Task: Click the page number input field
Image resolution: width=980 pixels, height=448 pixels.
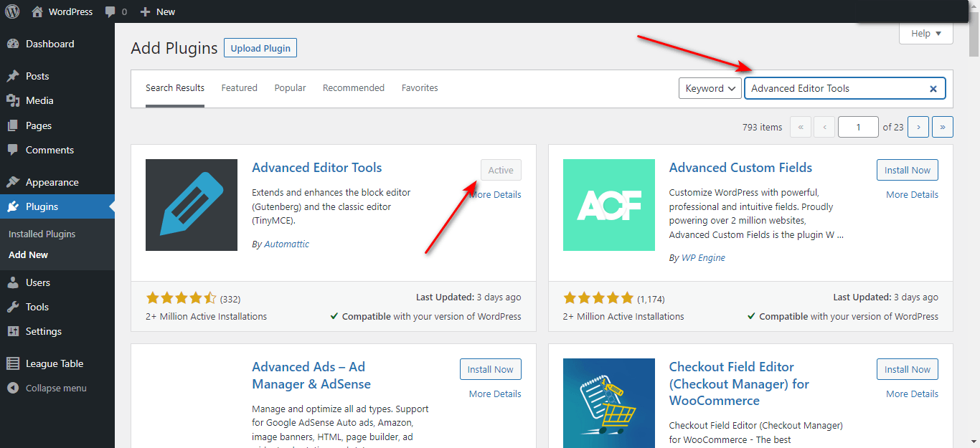Action: [x=858, y=126]
